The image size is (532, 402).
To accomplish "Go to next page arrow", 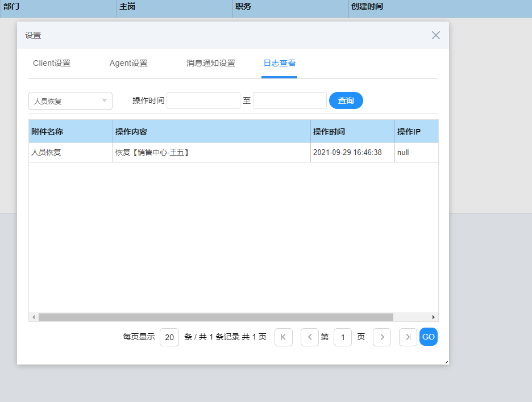I will click(x=382, y=337).
